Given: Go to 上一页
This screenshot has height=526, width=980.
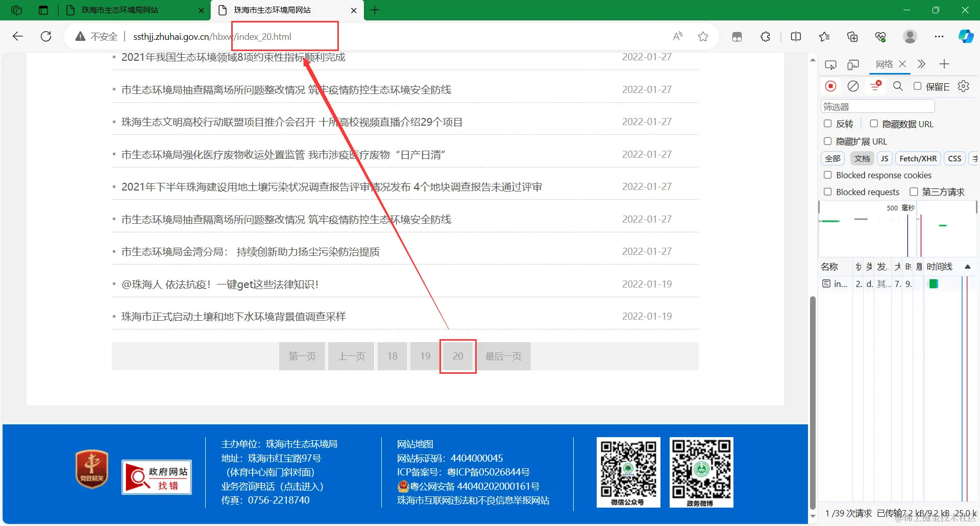Looking at the screenshot, I should (351, 356).
